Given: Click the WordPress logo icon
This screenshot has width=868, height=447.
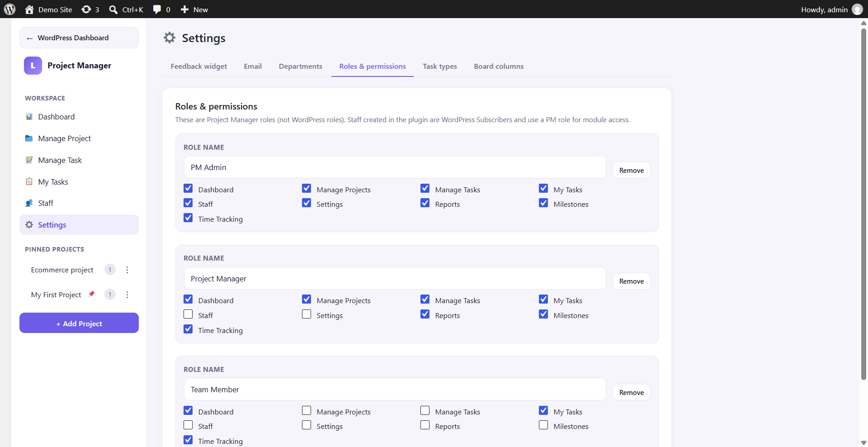Looking at the screenshot, I should tap(9, 9).
